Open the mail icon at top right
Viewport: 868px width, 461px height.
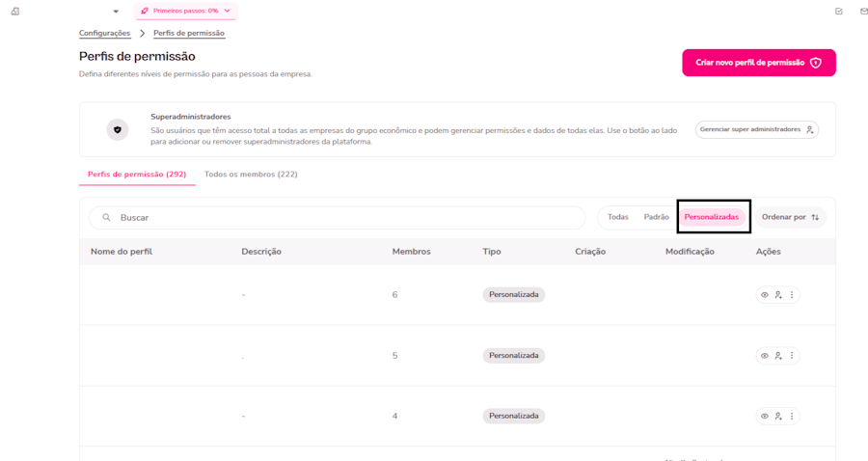point(863,11)
